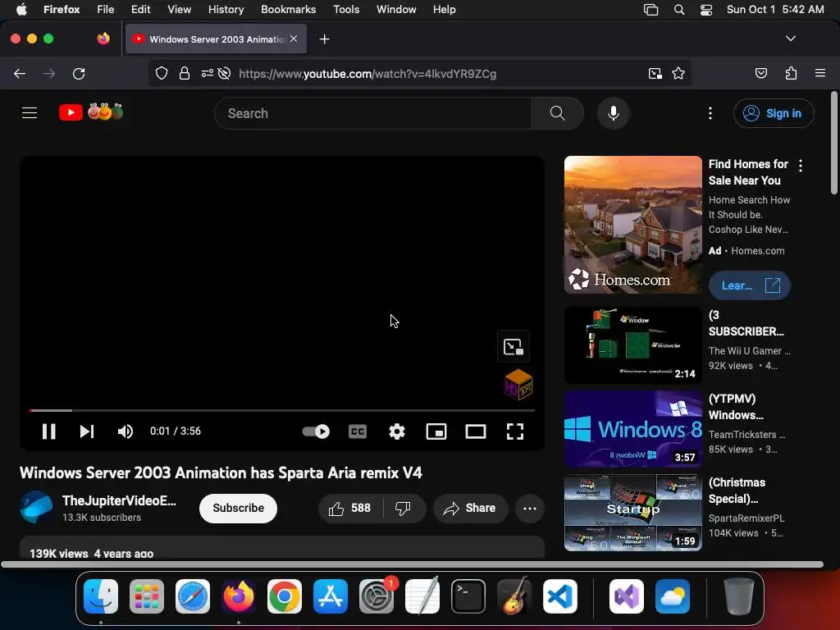Image resolution: width=840 pixels, height=630 pixels.
Task: Go back to previous page
Action: tap(20, 73)
